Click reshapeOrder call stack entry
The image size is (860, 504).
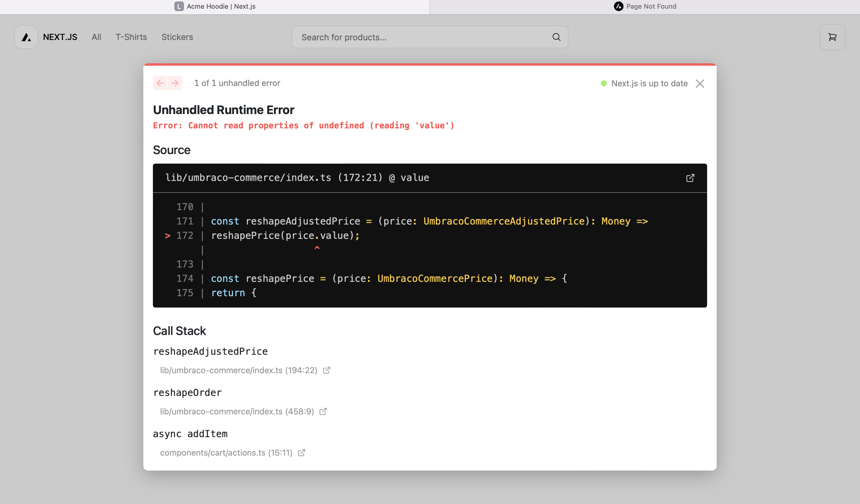187,393
